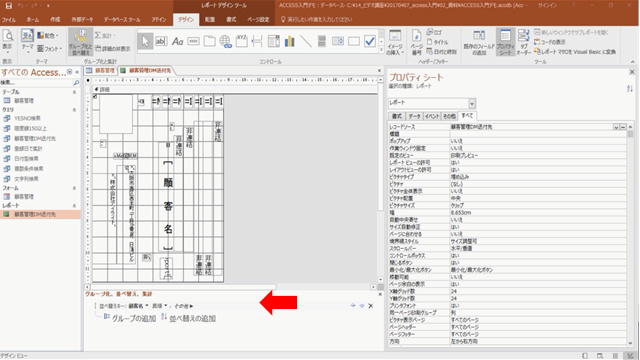Click the ページ番号 (Page Numbers) button
The height and width of the screenshot is (360, 640).
(416, 42)
